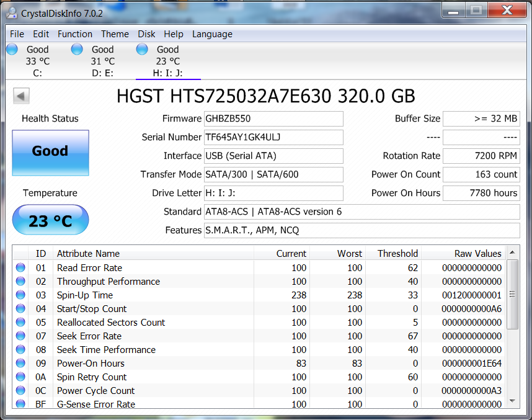Select the Throughput Performance row
Image resolution: width=532 pixels, height=420 pixels.
click(259, 282)
